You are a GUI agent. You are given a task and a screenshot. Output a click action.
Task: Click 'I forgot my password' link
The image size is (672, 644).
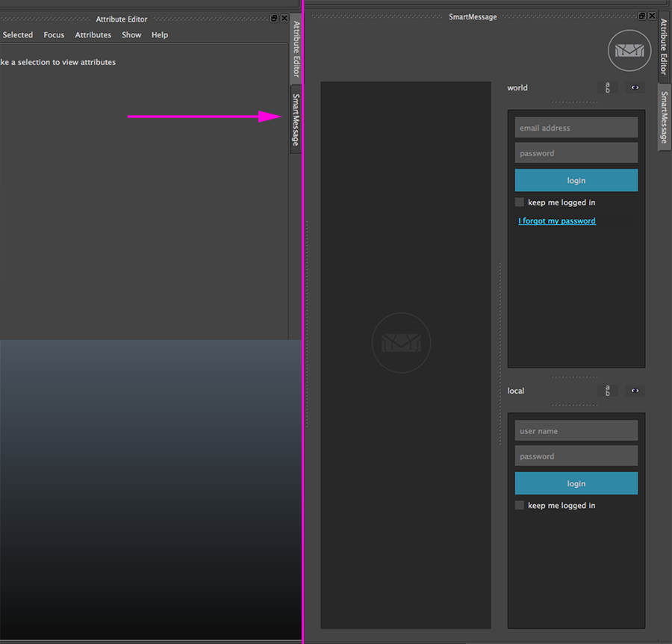pyautogui.click(x=557, y=221)
